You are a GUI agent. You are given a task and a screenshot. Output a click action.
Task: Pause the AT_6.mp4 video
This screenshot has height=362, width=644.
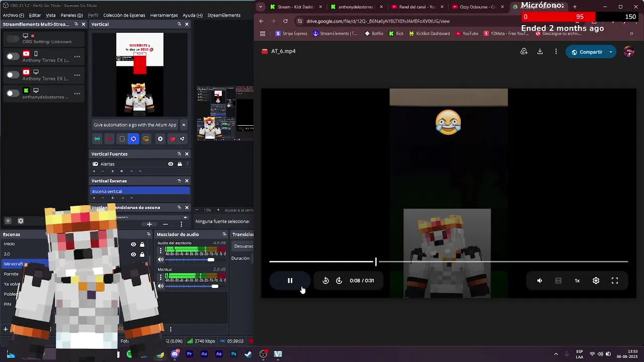[x=290, y=281]
